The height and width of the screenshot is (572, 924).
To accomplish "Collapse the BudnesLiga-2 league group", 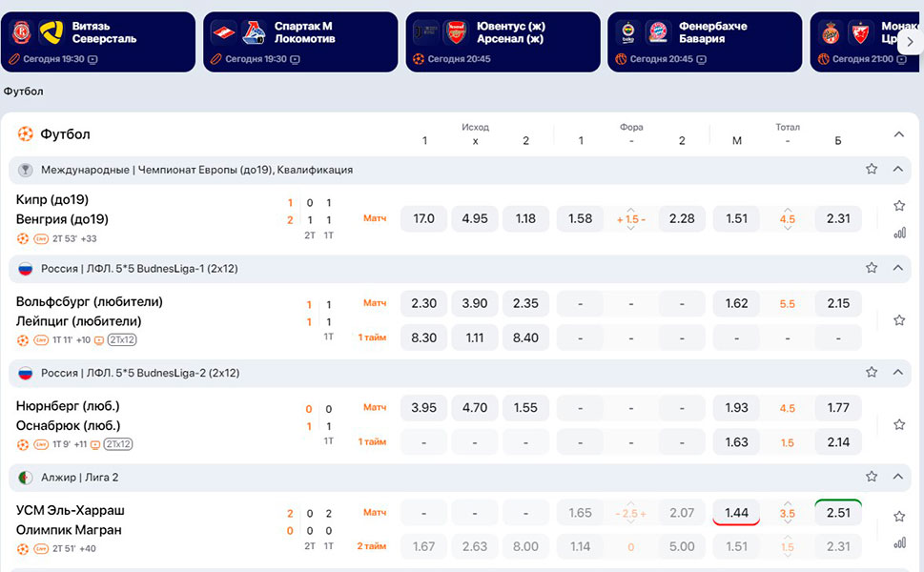I will (x=897, y=373).
